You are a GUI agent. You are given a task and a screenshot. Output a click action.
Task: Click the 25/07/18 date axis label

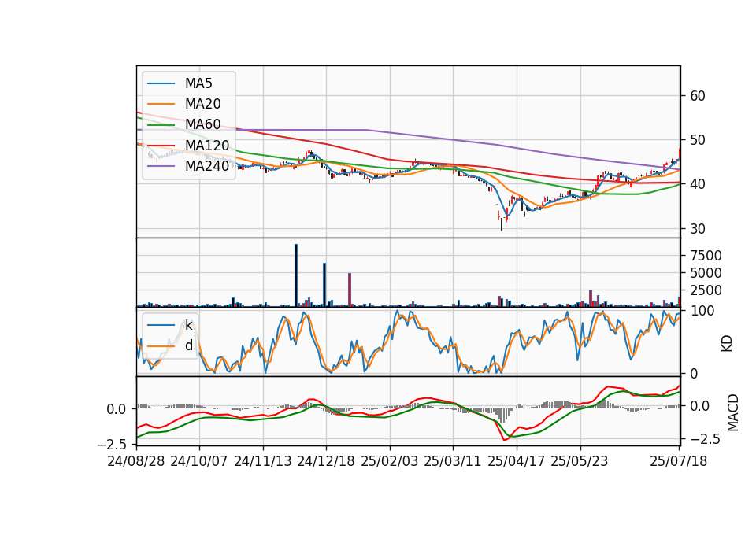[678, 461]
